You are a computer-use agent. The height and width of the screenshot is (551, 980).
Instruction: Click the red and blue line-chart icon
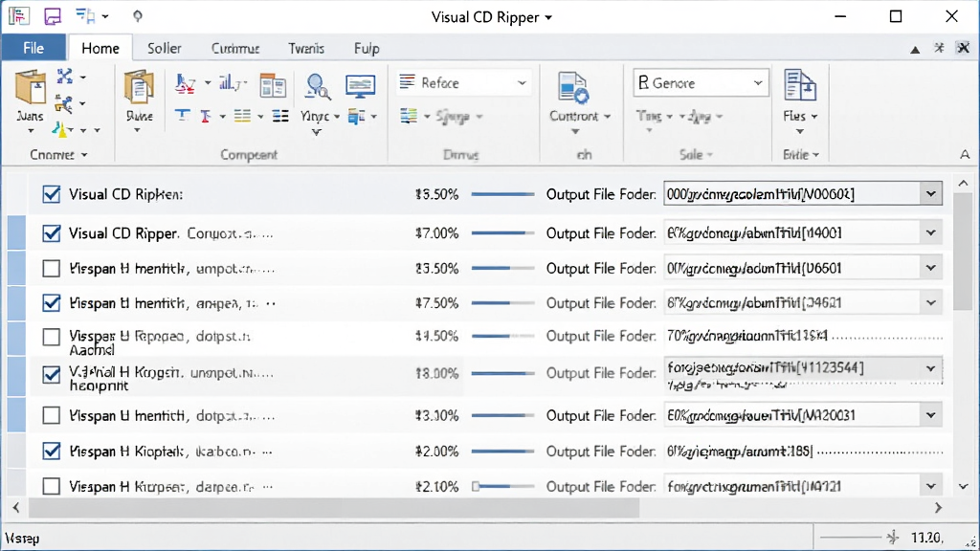[x=185, y=84]
